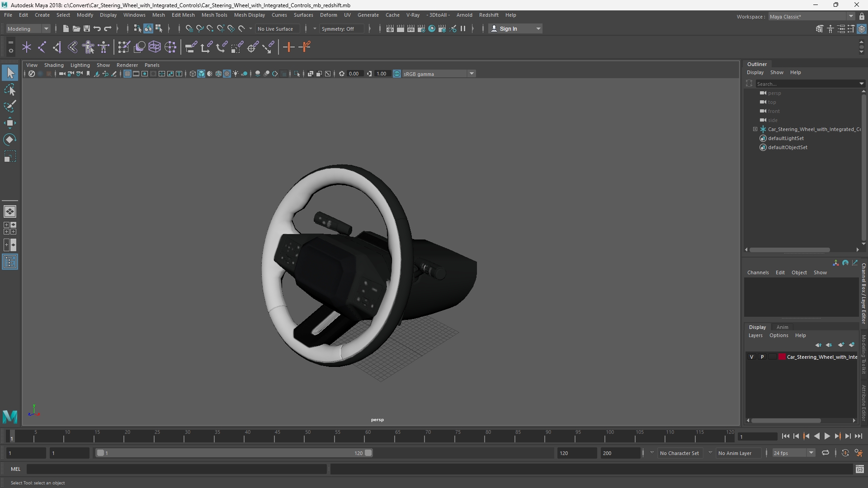Screen dimensions: 868x488
Task: Click the Save scene icon
Action: [x=87, y=28]
